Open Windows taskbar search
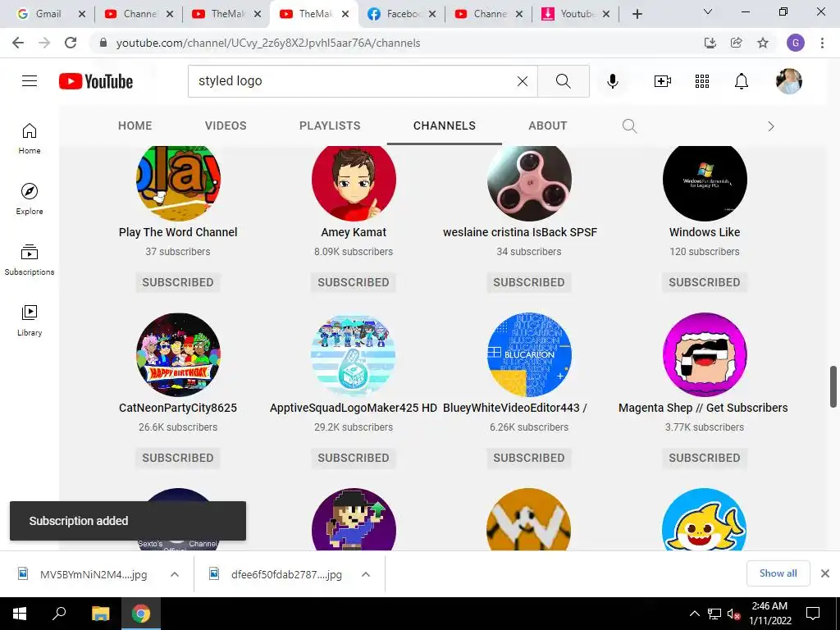The image size is (840, 630). click(59, 614)
